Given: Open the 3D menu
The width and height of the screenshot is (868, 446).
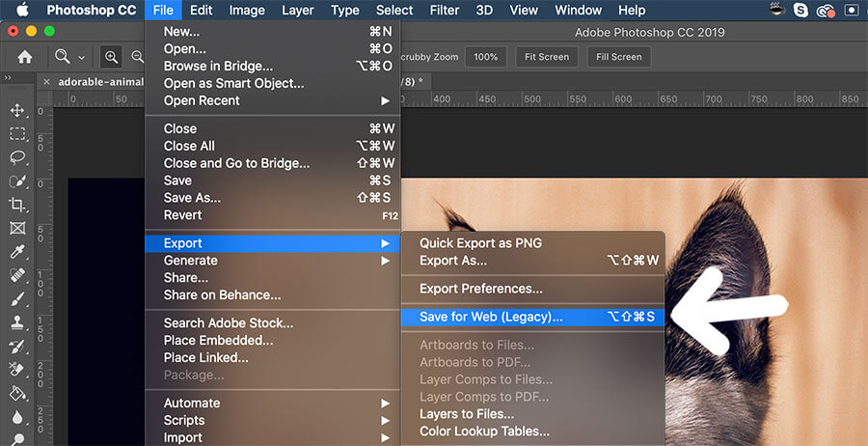Looking at the screenshot, I should (484, 10).
